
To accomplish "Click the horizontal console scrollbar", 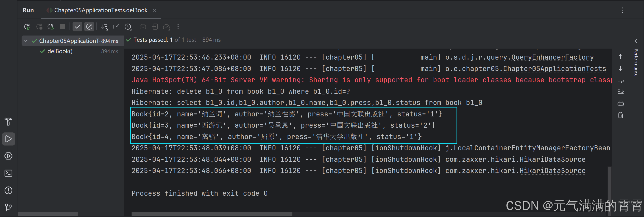I will click(212, 214).
